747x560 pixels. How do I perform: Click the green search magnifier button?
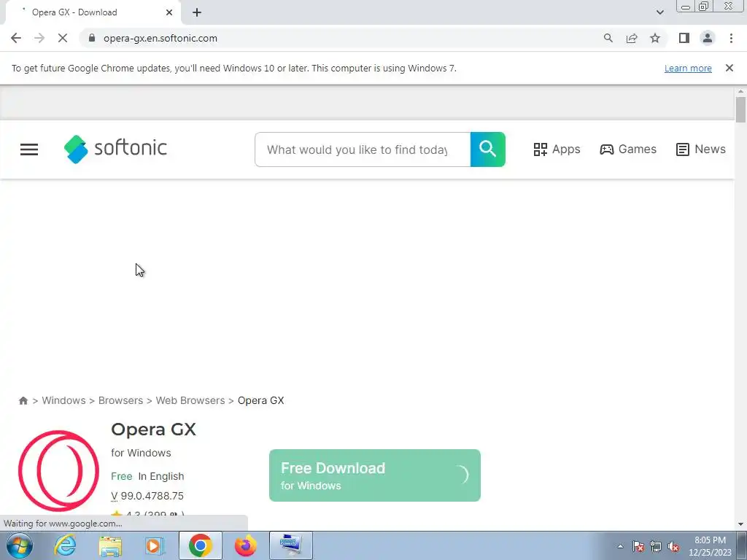(487, 149)
